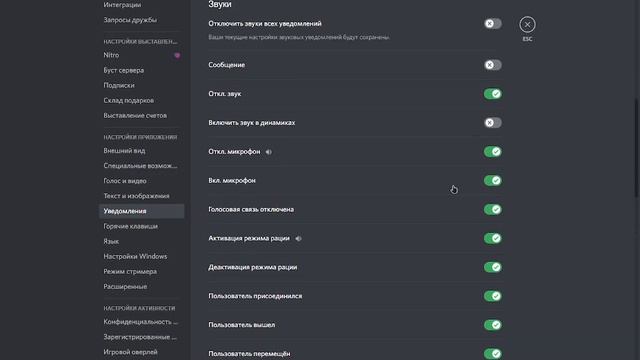Click the НАСТРОЙКИ ПРИЛОЖЕНИЯ section header
Viewport: 640px width, 360px height.
point(140,137)
